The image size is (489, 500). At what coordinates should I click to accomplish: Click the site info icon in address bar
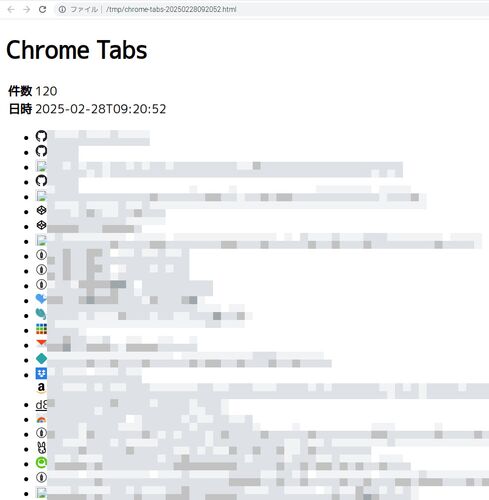click(x=62, y=9)
